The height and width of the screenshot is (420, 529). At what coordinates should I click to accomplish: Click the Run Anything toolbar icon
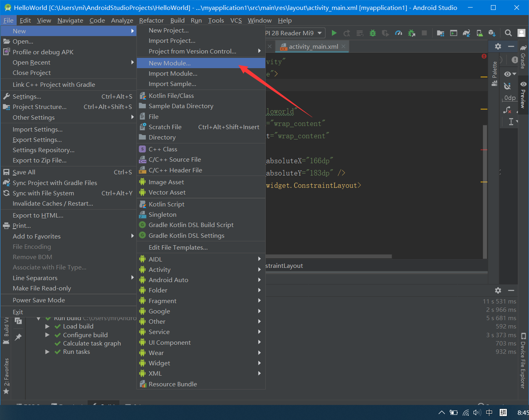coord(454,33)
